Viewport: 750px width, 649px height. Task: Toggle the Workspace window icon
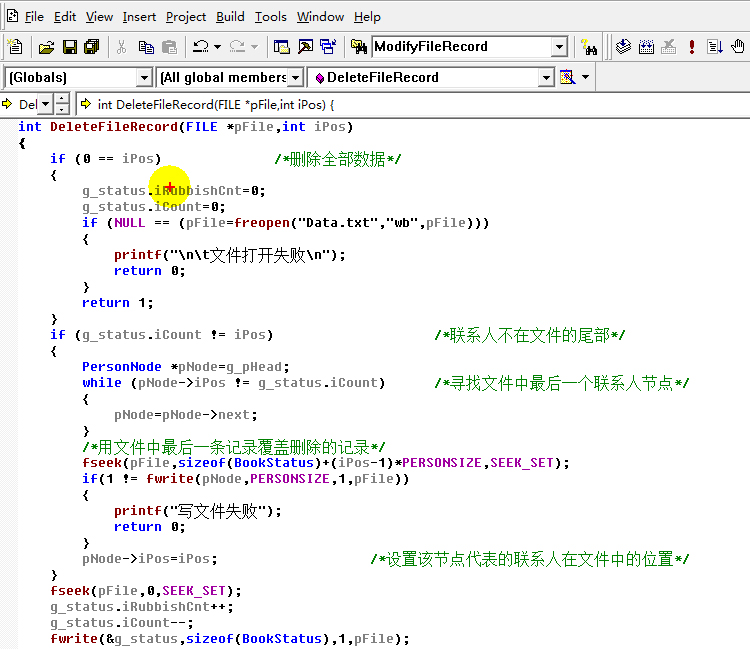281,47
